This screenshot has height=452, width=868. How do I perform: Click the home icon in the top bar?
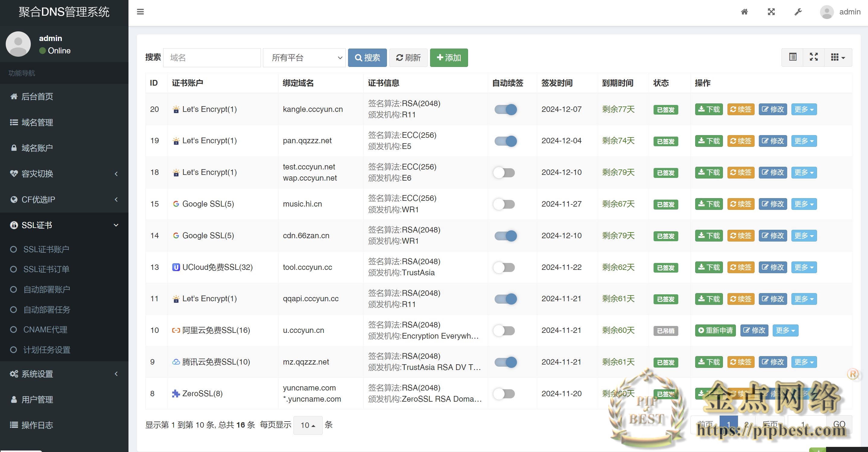(745, 12)
